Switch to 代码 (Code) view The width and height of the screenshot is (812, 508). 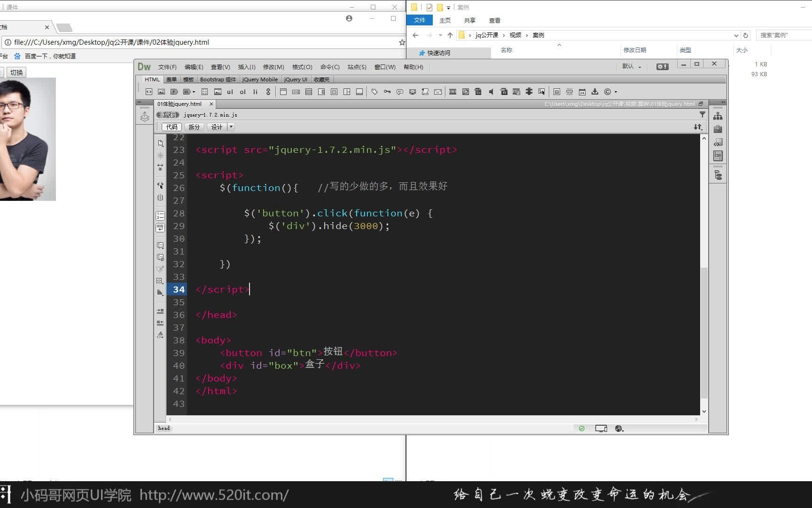(172, 127)
